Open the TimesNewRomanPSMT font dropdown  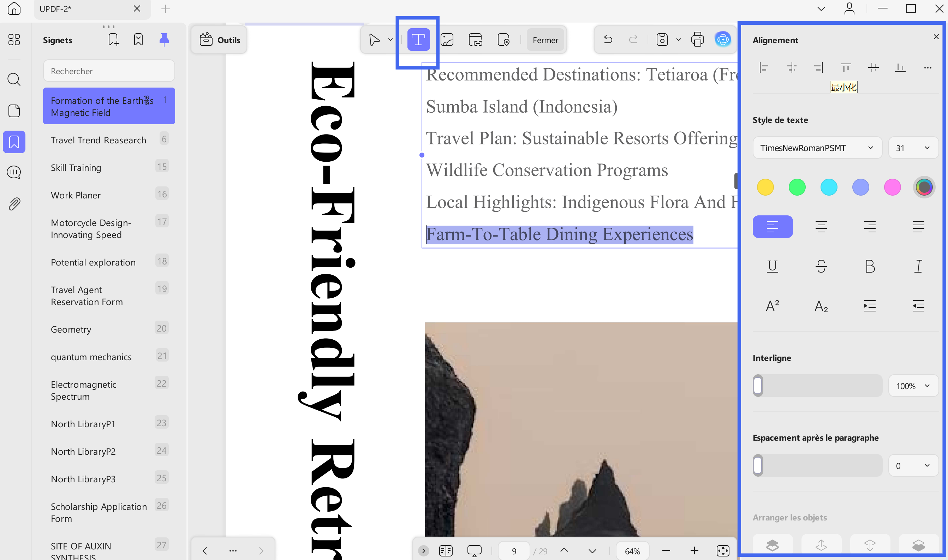pyautogui.click(x=817, y=148)
